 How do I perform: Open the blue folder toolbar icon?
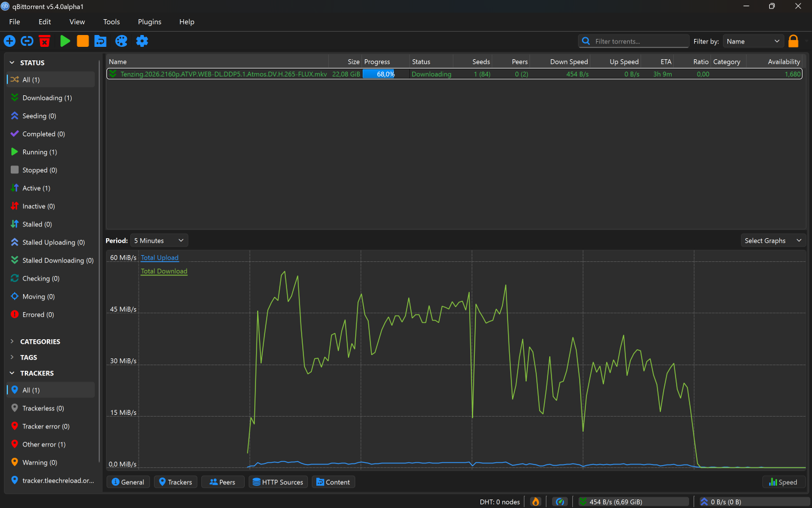(x=100, y=41)
